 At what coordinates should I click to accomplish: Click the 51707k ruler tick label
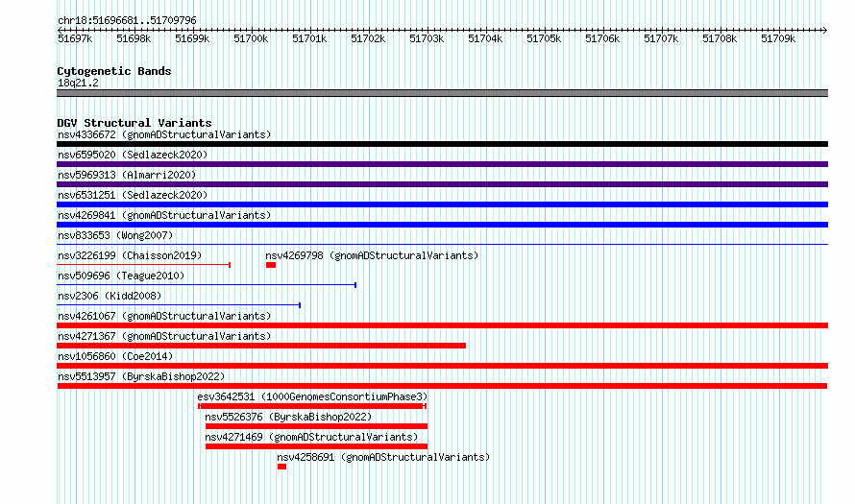point(661,38)
